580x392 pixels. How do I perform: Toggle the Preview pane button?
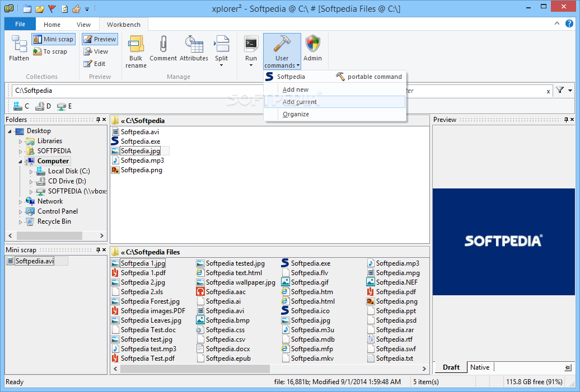[100, 39]
